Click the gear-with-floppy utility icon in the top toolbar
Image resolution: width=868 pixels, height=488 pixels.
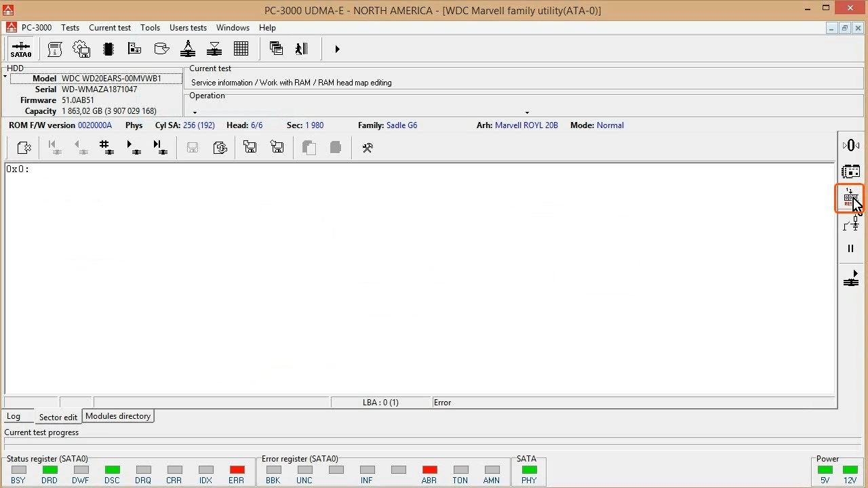(x=81, y=49)
